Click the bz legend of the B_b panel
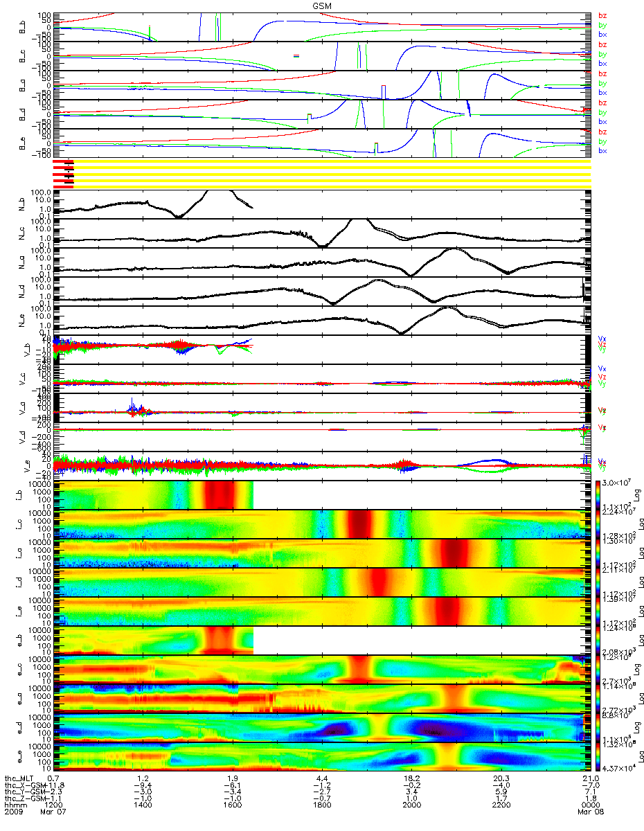 pos(602,15)
